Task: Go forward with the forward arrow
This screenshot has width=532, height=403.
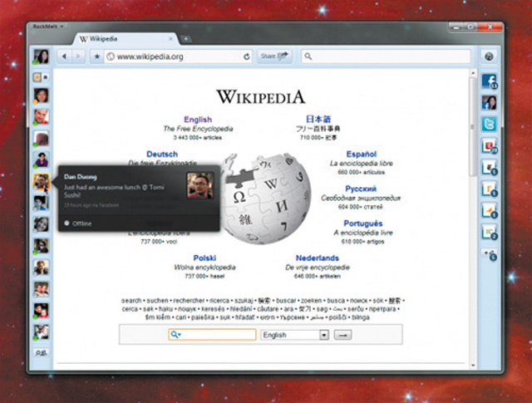Action: (x=77, y=57)
